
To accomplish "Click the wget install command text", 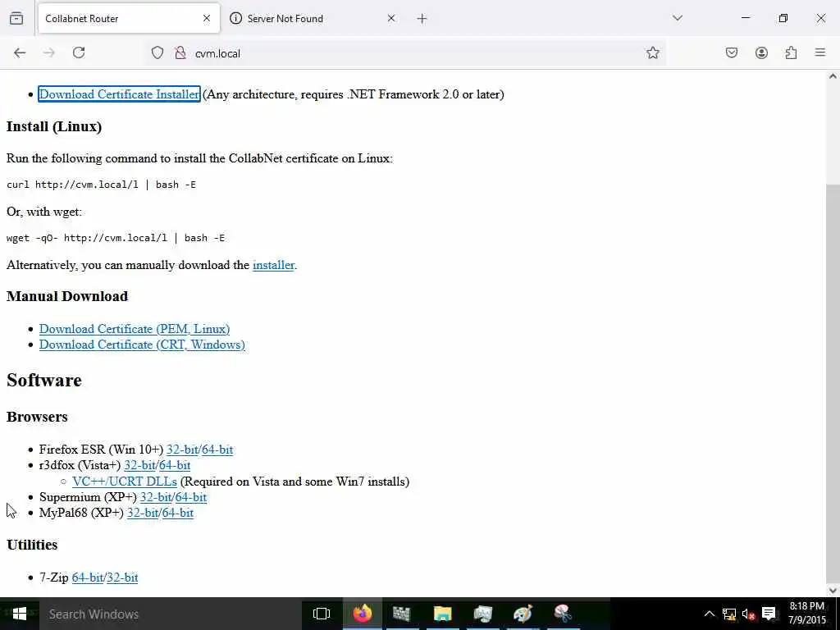I will point(116,238).
